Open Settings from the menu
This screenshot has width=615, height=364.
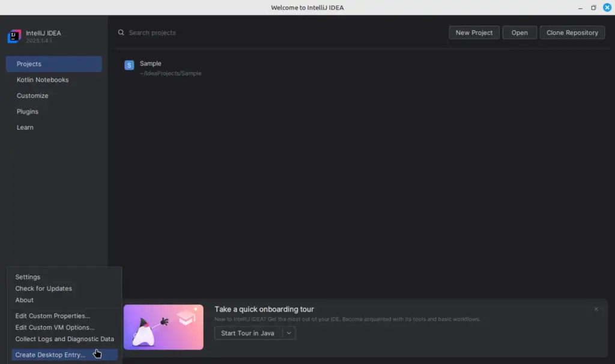coord(28,276)
